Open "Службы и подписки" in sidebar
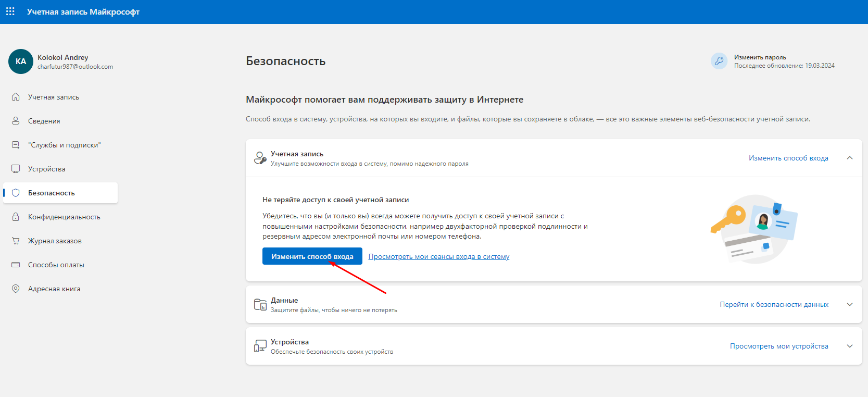This screenshot has height=397, width=868. point(64,145)
